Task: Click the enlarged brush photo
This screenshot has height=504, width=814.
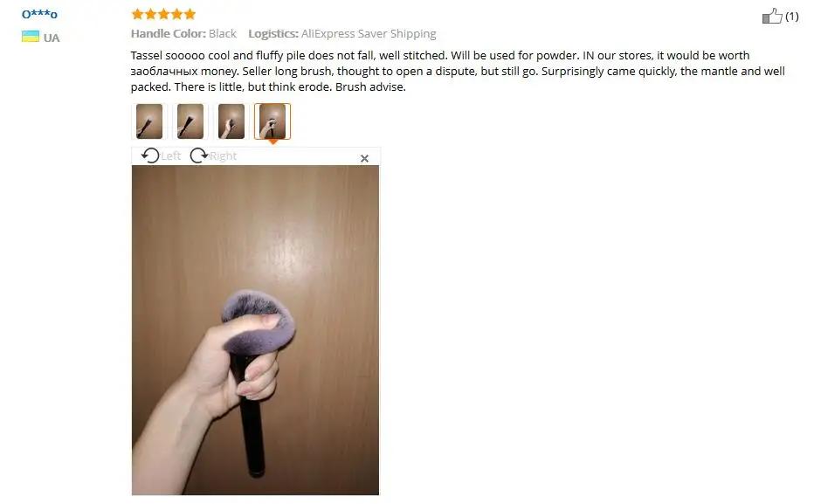Action: click(255, 330)
